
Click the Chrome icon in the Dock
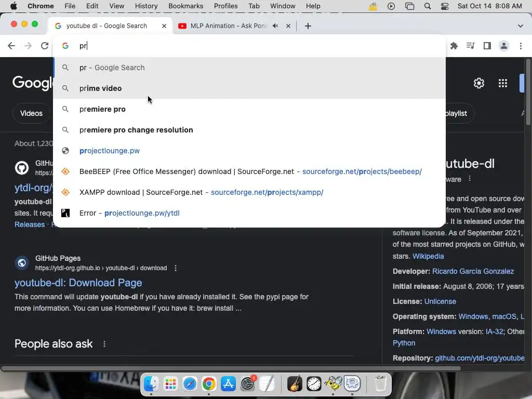tap(209, 384)
